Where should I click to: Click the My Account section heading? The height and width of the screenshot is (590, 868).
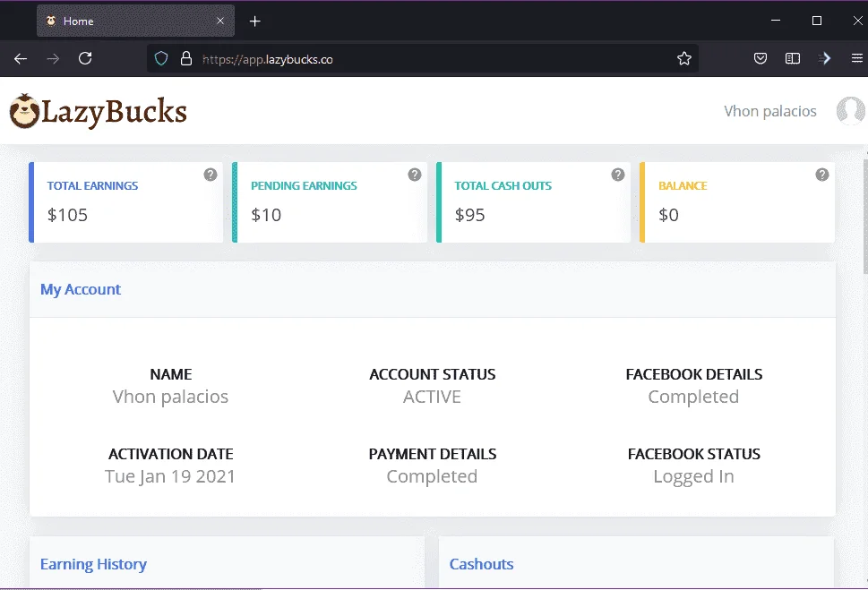coord(81,289)
